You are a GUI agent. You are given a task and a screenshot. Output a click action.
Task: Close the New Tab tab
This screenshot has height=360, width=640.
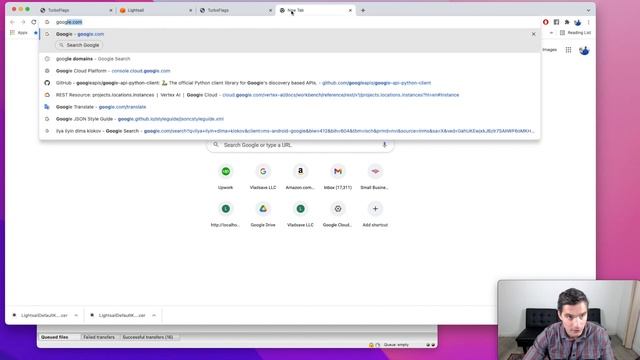point(350,10)
